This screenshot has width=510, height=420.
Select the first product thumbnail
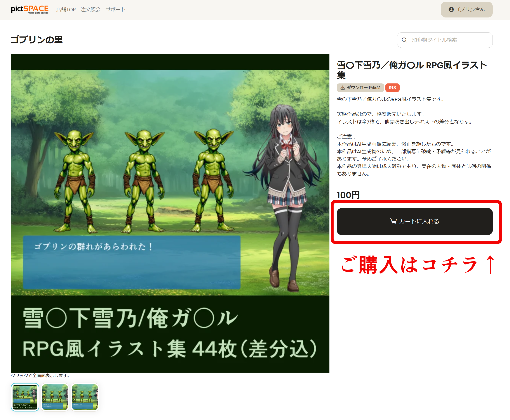pos(25,397)
